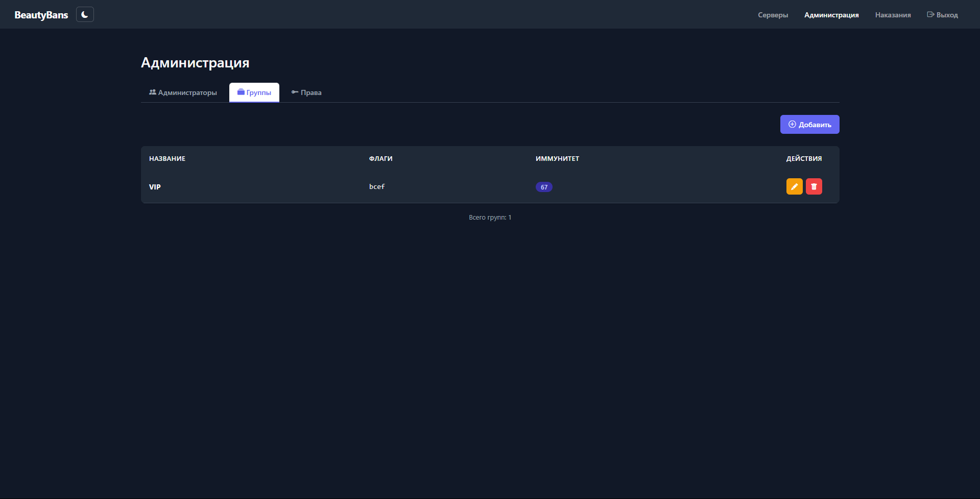Click the orange pencil edit icon for VIP
Viewport: 980px width, 499px height.
pos(794,186)
